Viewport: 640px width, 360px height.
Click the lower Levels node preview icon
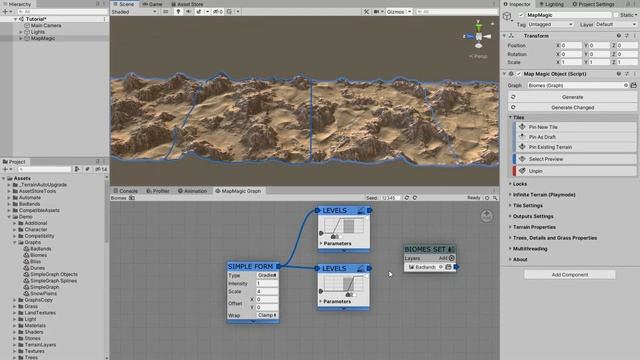point(361,269)
